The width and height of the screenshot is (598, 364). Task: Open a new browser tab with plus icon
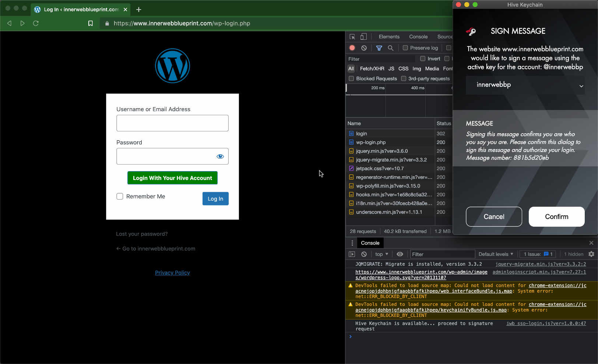click(x=138, y=10)
